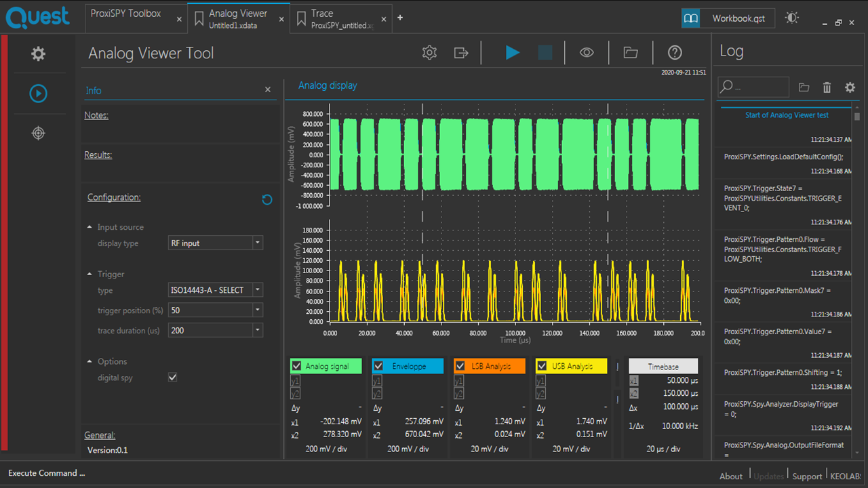
Task: Collapse the Trigger section
Action: pos(90,274)
